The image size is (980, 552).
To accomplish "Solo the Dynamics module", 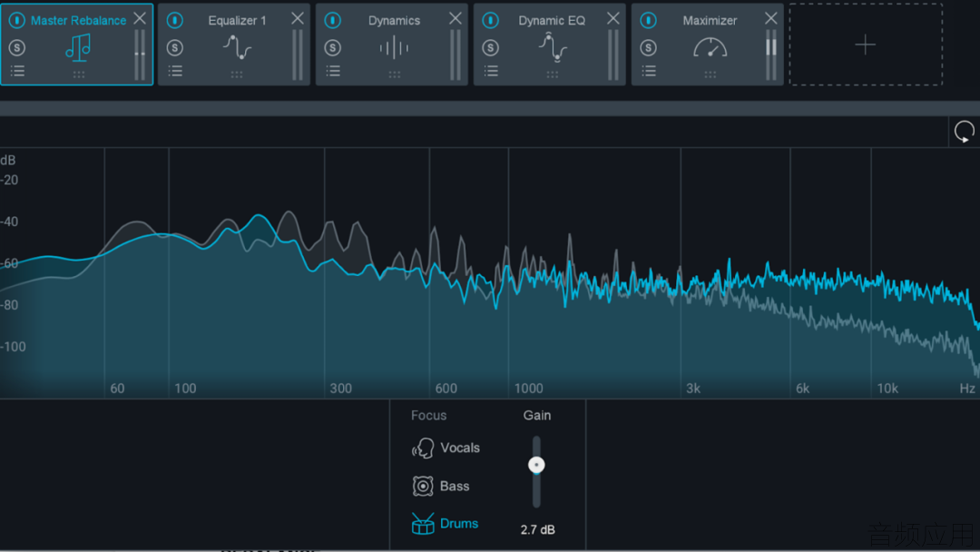I will click(333, 47).
